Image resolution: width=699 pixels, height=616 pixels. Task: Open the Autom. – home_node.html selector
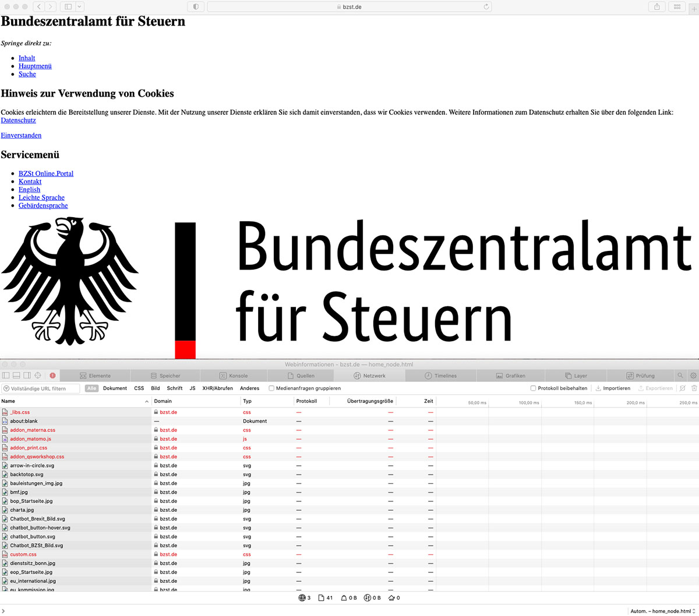pos(661,611)
